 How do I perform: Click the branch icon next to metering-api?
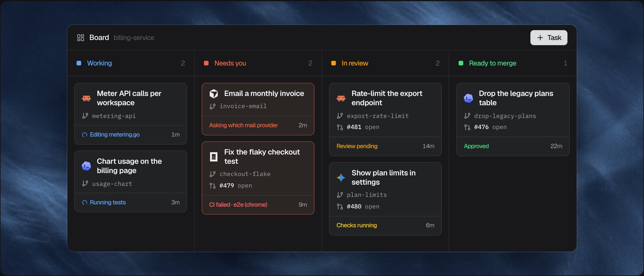click(85, 116)
